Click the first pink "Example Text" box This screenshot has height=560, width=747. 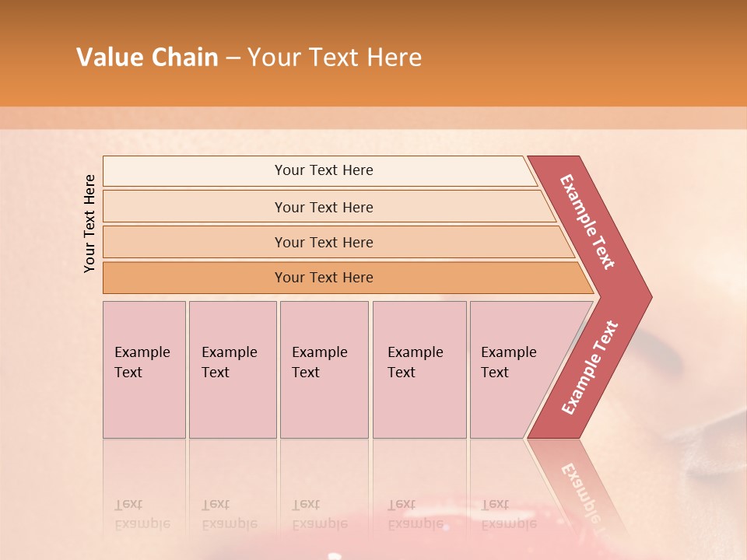pyautogui.click(x=144, y=369)
